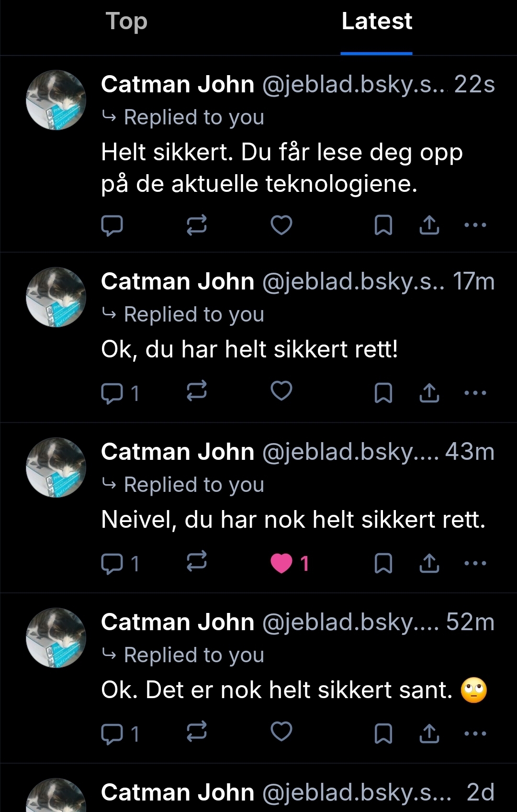The height and width of the screenshot is (812, 517).
Task: Repost the 22s post about teknologiene
Action: point(196,225)
